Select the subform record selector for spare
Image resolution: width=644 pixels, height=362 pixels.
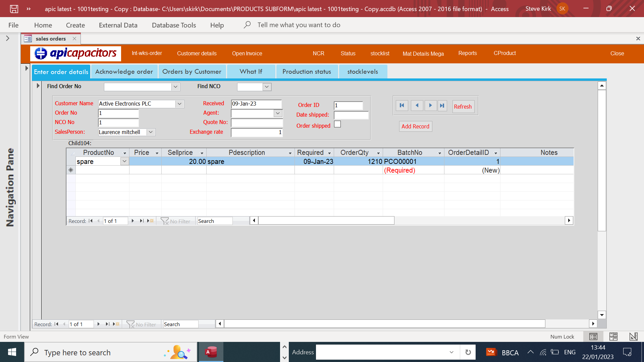tap(71, 162)
